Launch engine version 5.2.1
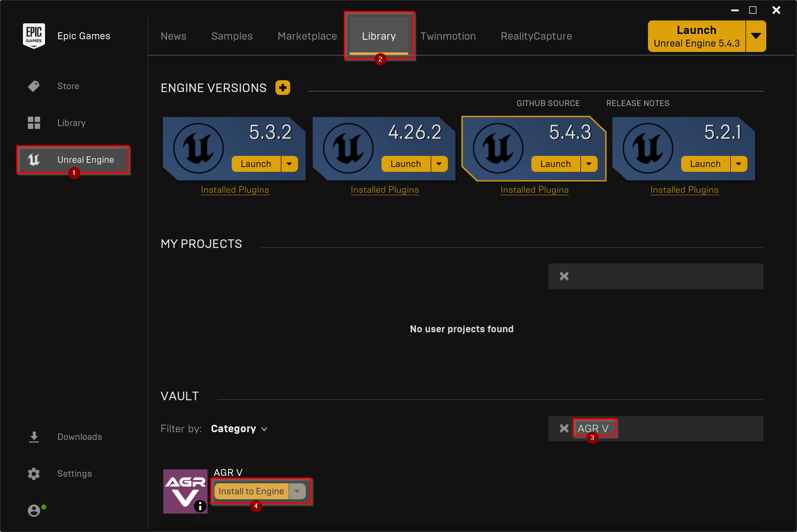The width and height of the screenshot is (797, 532). click(706, 164)
